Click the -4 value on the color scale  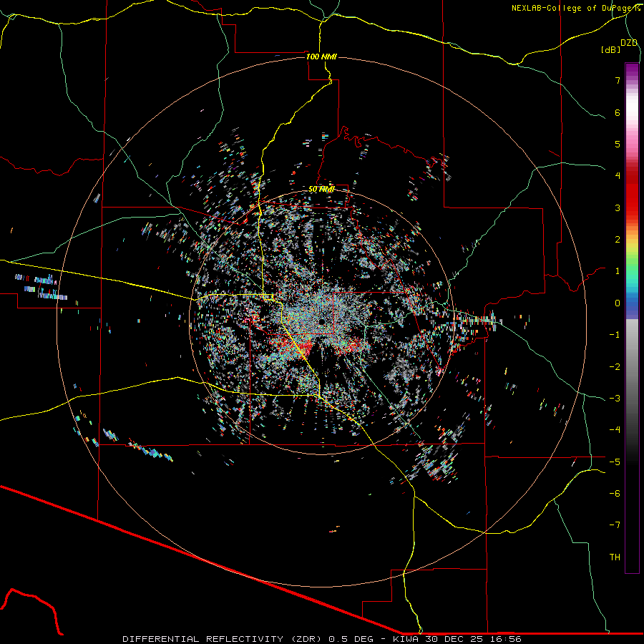pyautogui.click(x=615, y=430)
